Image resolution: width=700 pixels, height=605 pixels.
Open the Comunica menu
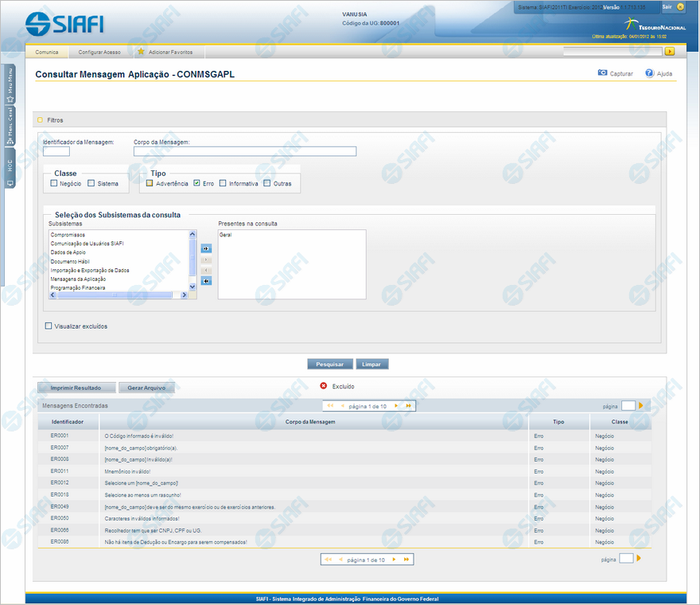47,52
